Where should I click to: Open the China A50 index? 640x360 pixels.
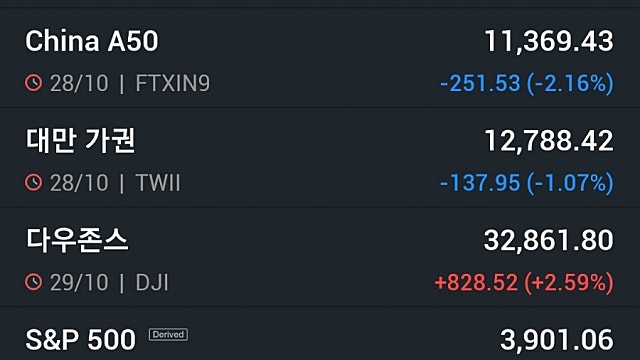(320, 58)
